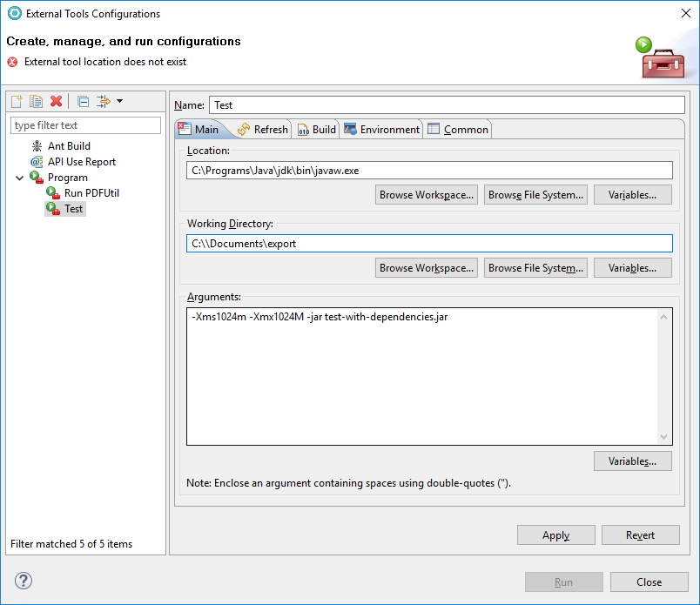Select the API Use Report item
The height and width of the screenshot is (605, 700).
tap(81, 162)
